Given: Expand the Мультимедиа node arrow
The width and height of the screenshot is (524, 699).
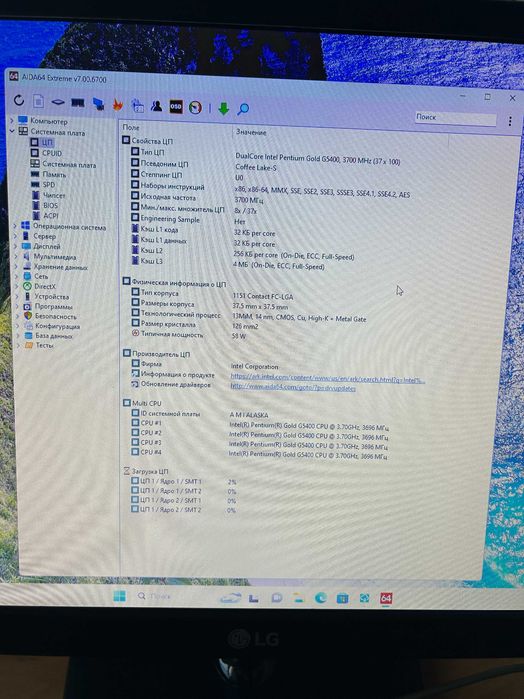Looking at the screenshot, I should point(17,256).
